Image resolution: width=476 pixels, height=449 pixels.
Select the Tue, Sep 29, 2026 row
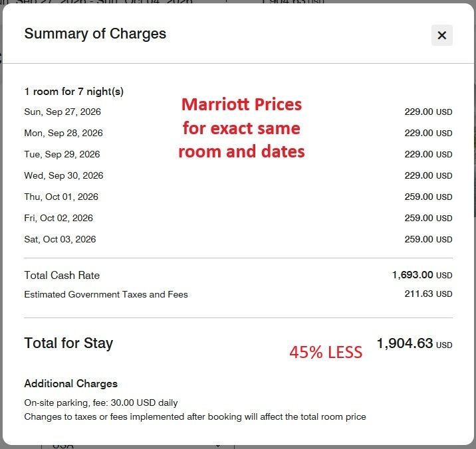[238, 154]
